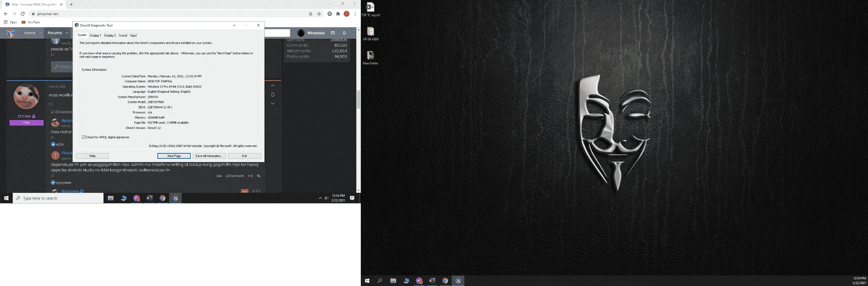This screenshot has height=286, width=868.
Task: Click Save All Information button
Action: 208,156
